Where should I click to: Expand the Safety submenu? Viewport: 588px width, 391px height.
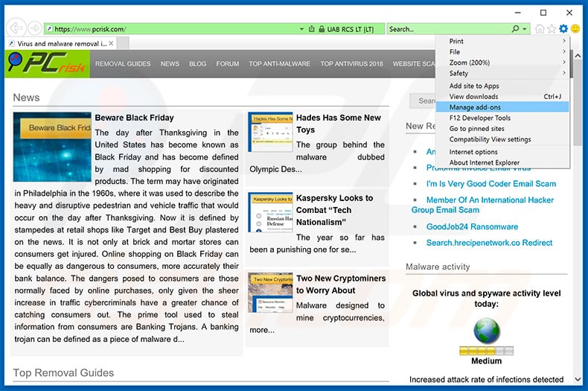coord(502,73)
